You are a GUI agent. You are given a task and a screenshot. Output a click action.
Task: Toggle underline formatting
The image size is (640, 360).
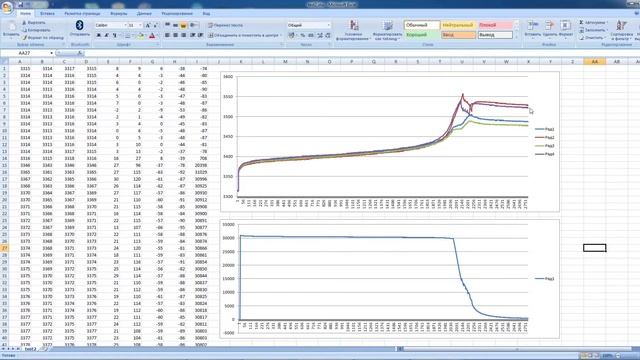point(114,36)
